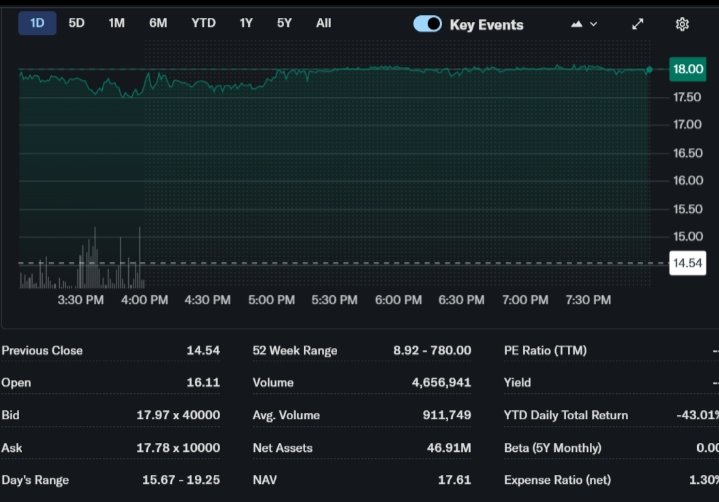Open the chart settings gear icon
The width and height of the screenshot is (719, 502).
682,24
